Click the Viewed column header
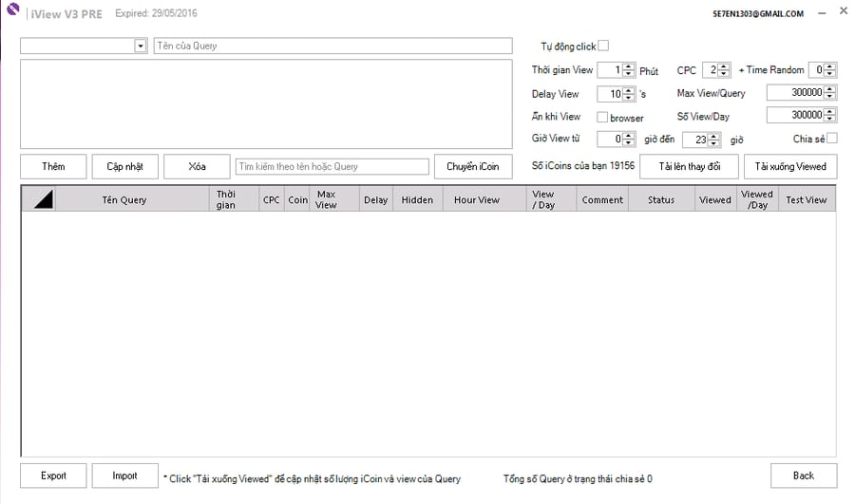This screenshot has height=504, width=855. [x=715, y=200]
